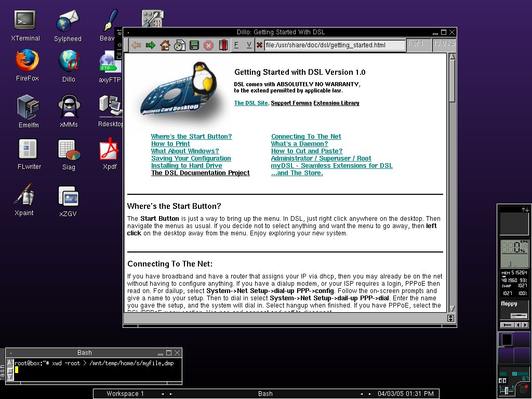The height and width of the screenshot is (399, 532).
Task: Click the Dillo URL address field
Action: 335,45
